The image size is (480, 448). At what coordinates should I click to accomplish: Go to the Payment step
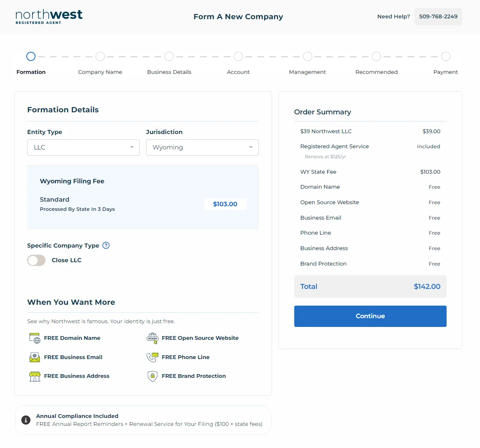point(446,56)
